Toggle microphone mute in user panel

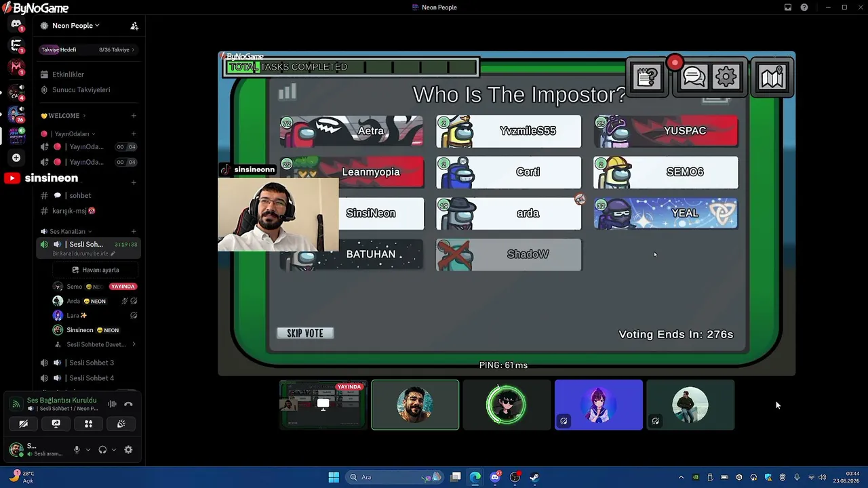click(77, 449)
